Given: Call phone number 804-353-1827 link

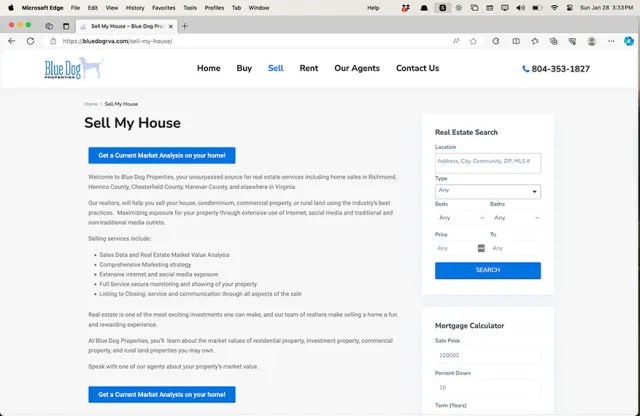Looking at the screenshot, I should (x=556, y=69).
